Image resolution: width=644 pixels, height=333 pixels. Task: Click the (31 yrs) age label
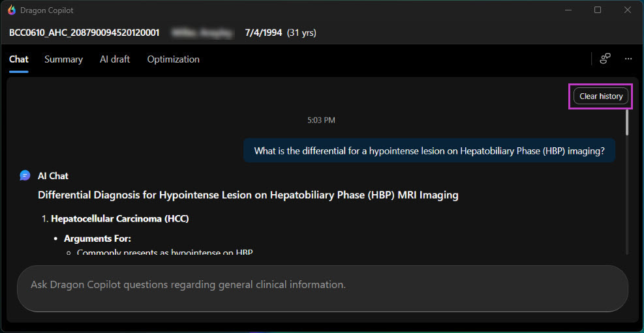coord(301,33)
